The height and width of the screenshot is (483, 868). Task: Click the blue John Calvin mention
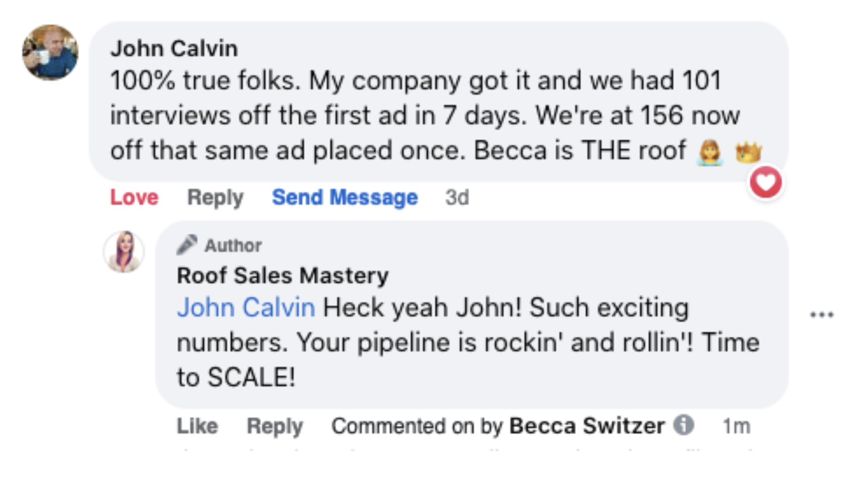[x=246, y=307]
